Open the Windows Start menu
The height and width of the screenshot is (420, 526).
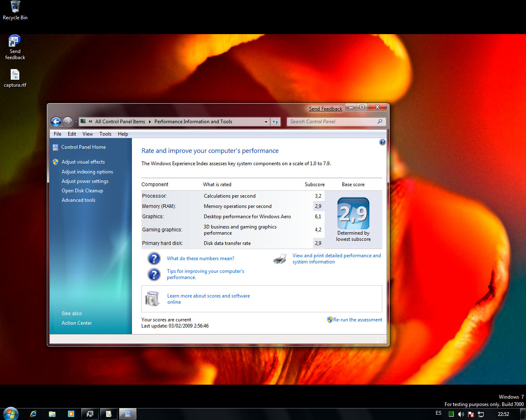point(10,413)
